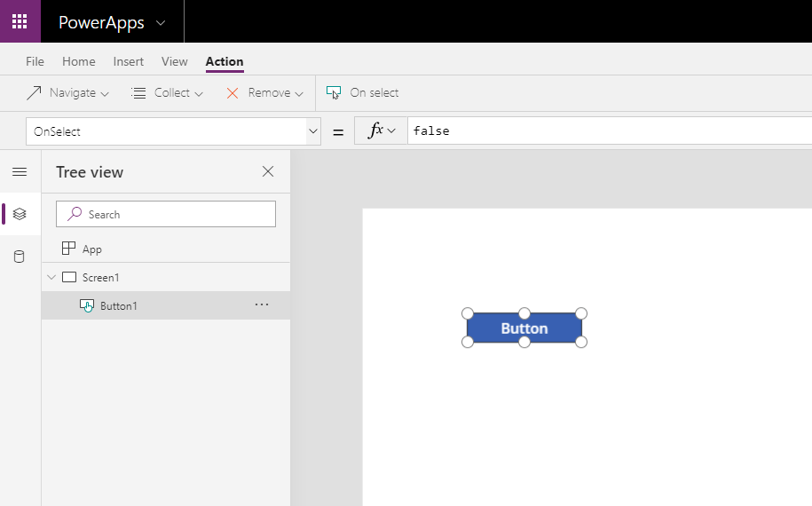Click the Tree view search field
Viewport: 812px width, 506px height.
pos(166,214)
